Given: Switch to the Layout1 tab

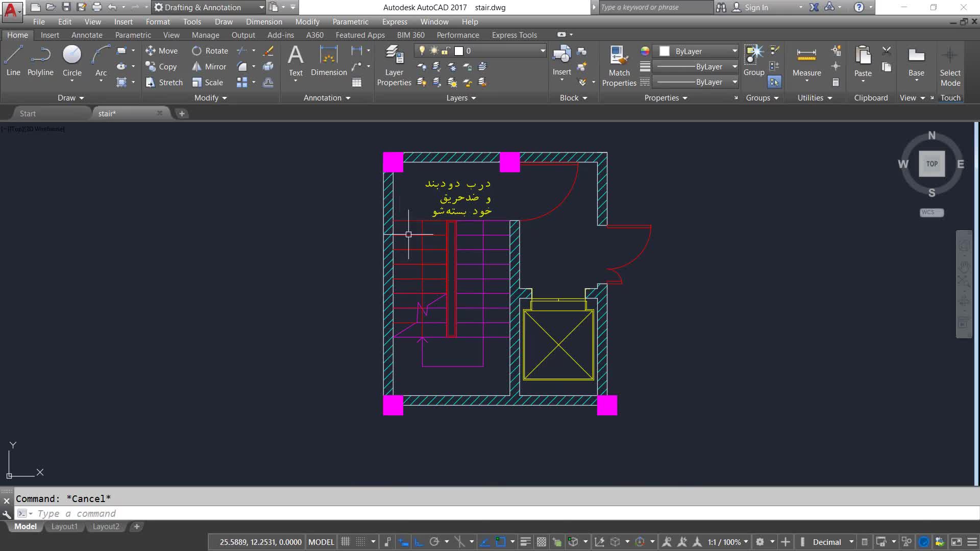Looking at the screenshot, I should 64,527.
